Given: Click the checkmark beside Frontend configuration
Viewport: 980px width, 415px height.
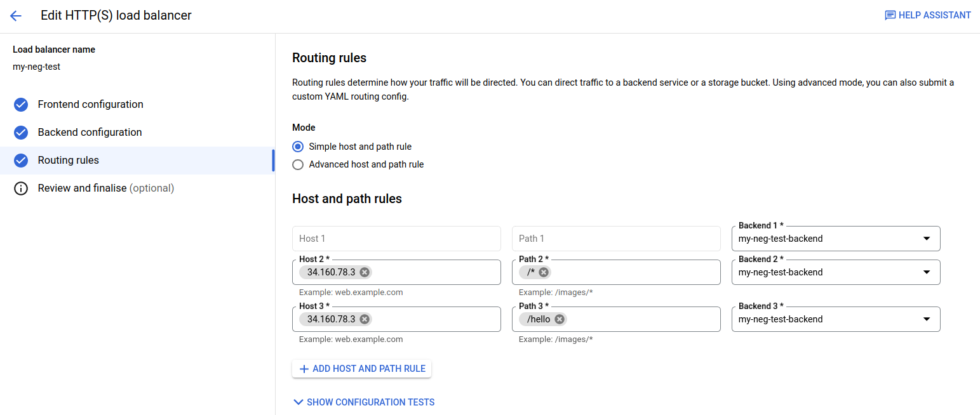Looking at the screenshot, I should click(x=20, y=104).
